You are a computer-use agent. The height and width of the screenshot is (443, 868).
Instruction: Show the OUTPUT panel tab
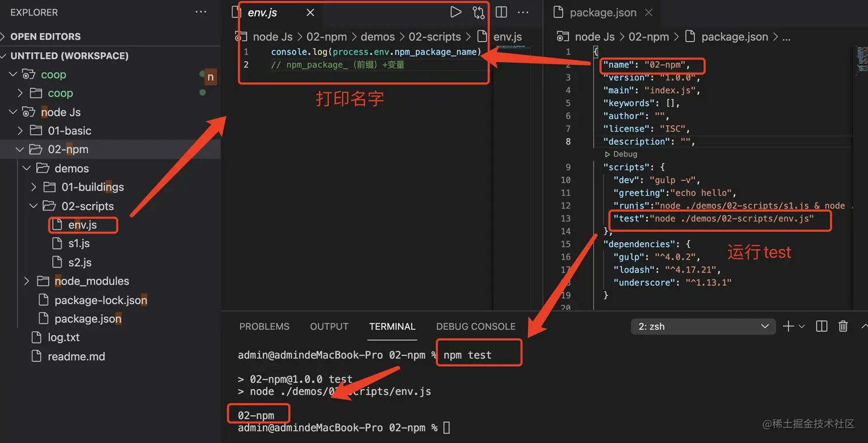point(329,327)
